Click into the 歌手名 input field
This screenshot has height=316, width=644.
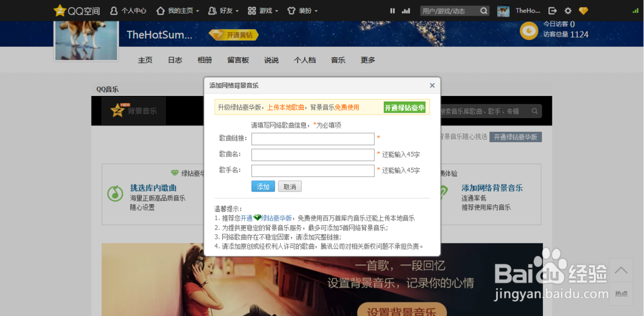(313, 171)
